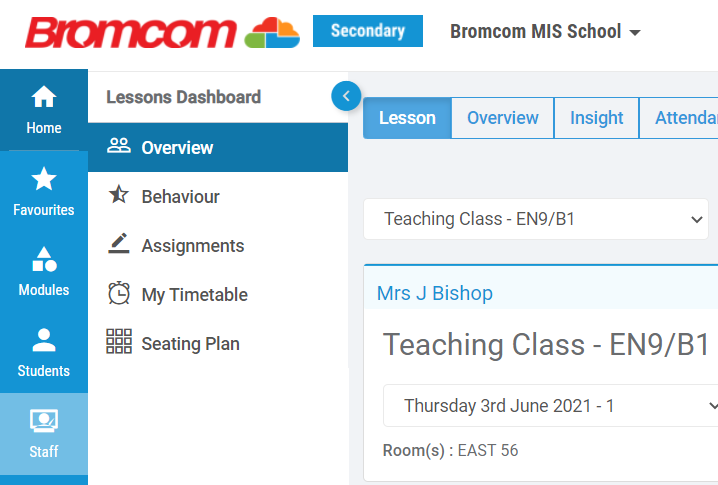Image resolution: width=718 pixels, height=485 pixels.
Task: Click the Seating Plan grid icon
Action: point(119,342)
